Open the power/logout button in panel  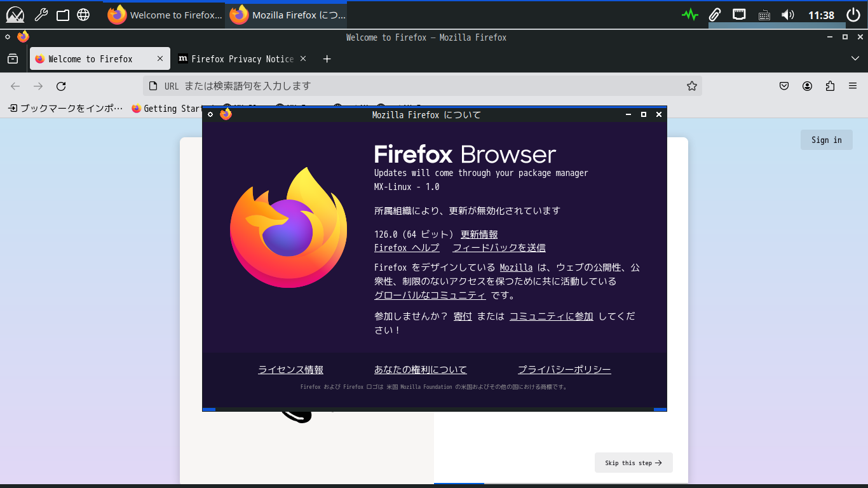(x=853, y=15)
